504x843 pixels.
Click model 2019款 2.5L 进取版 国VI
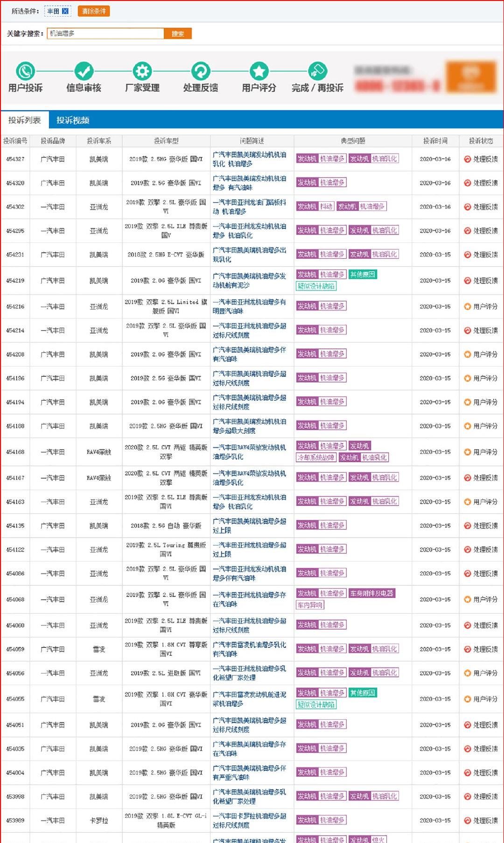click(166, 673)
